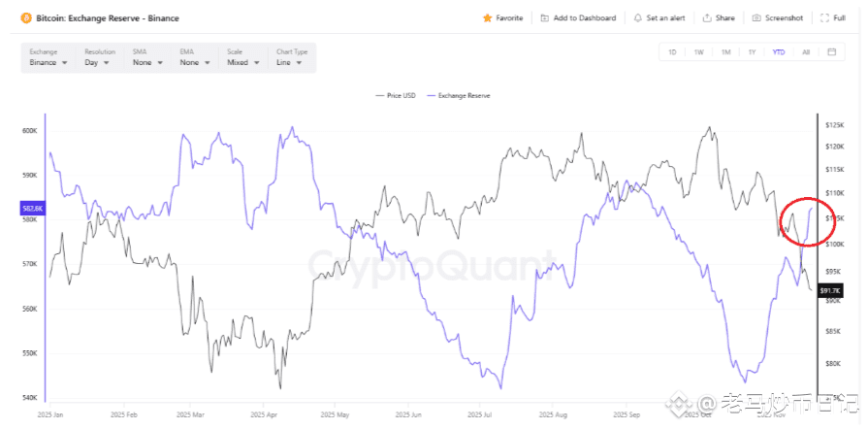Open the calendar date picker icon
The width and height of the screenshot is (868, 429).
click(x=831, y=51)
